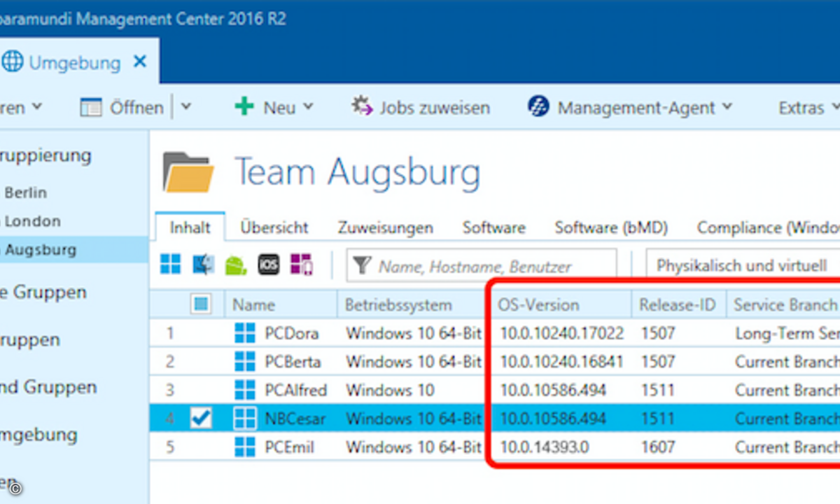Open the 'Physikalisch und virtuell' combo box
Image resolution: width=840 pixels, height=504 pixels.
pos(742,266)
